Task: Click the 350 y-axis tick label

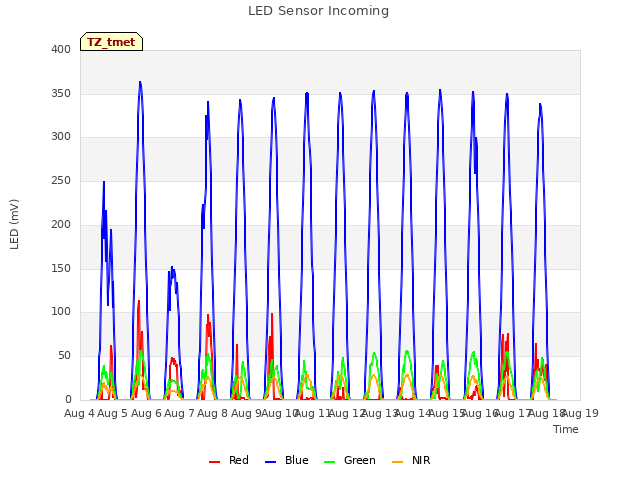Action: [61, 93]
